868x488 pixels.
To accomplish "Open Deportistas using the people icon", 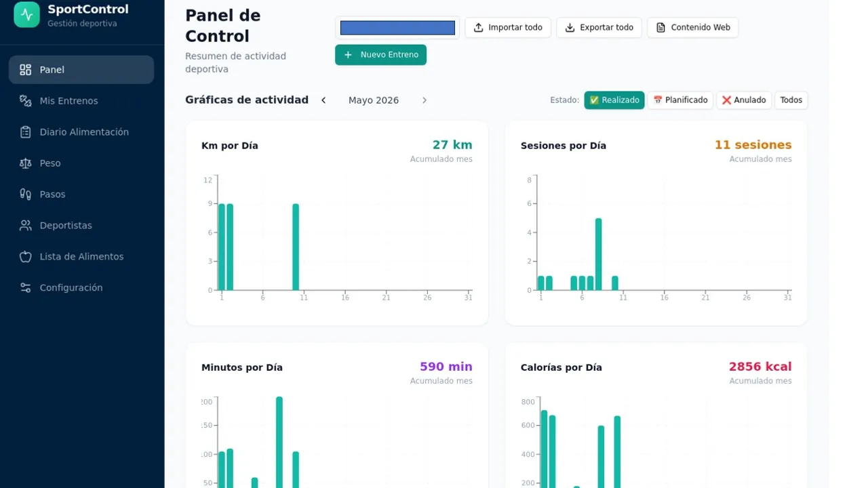I will (26, 226).
